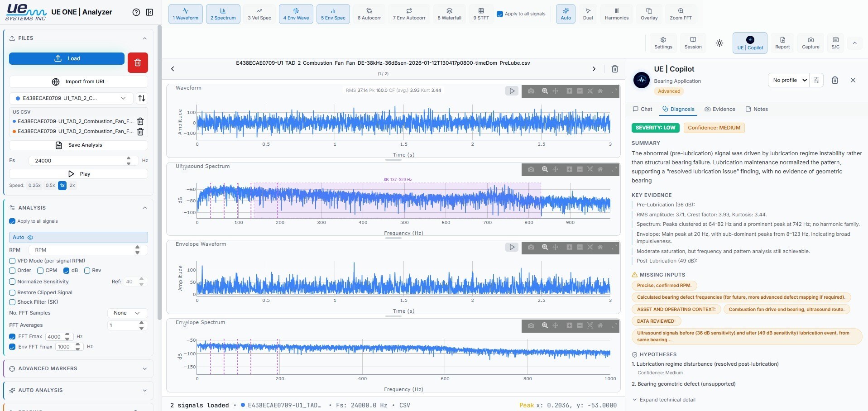Collapse the left sidebar panel icon
The image size is (868, 411).
click(149, 12)
